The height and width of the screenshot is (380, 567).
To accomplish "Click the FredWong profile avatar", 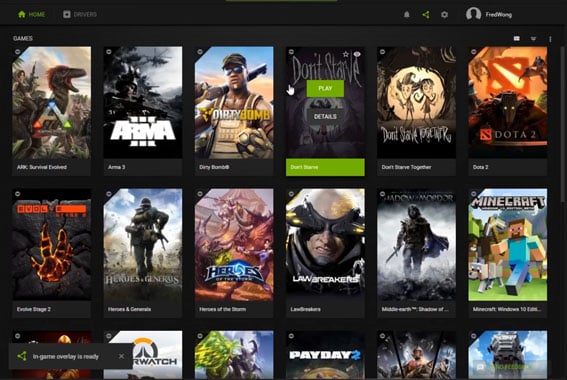I will pos(473,14).
